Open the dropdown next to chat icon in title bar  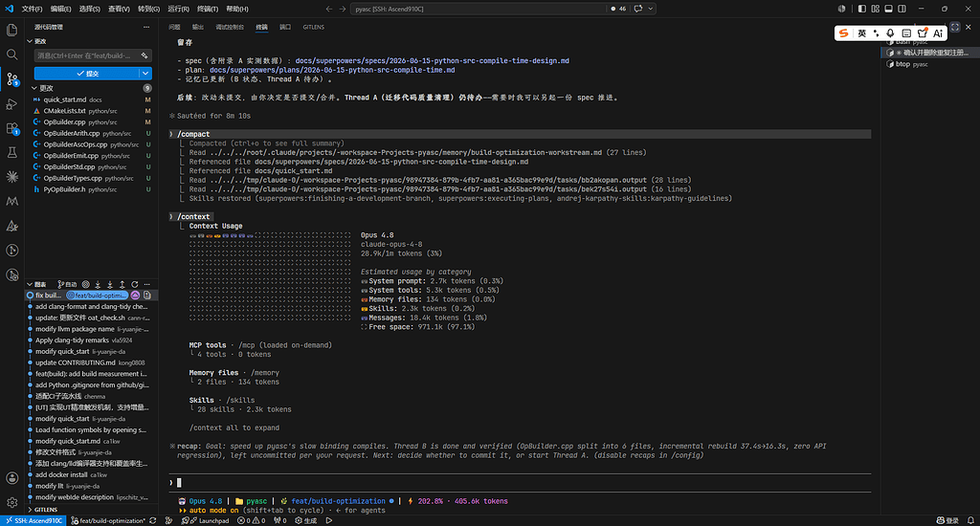pos(651,9)
